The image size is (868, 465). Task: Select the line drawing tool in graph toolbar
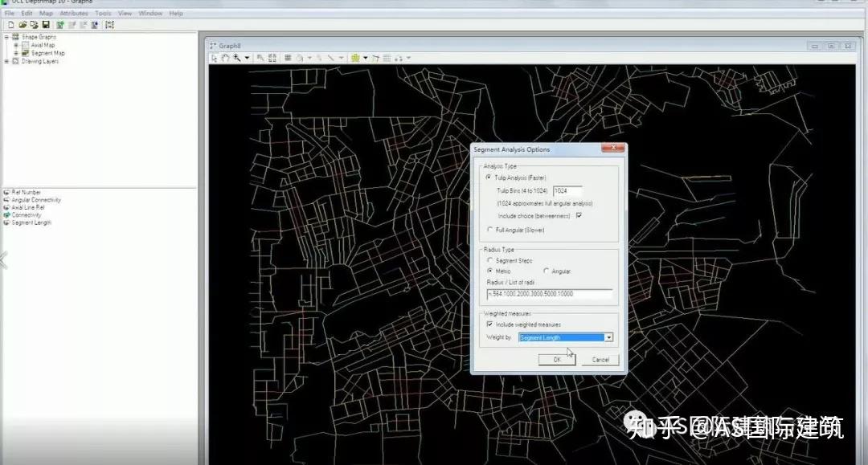point(332,57)
